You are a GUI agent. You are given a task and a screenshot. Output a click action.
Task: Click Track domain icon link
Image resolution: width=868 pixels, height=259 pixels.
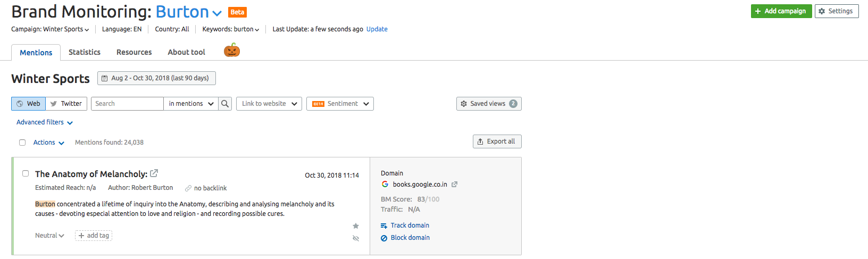[405, 225]
